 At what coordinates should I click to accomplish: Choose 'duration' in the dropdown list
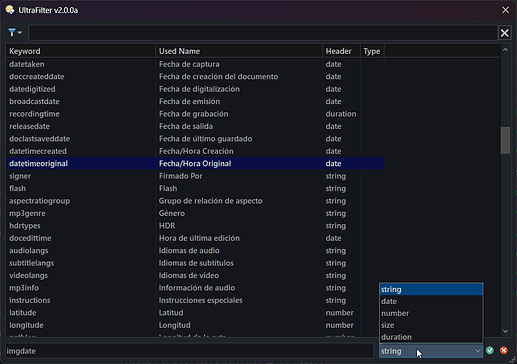click(431, 337)
